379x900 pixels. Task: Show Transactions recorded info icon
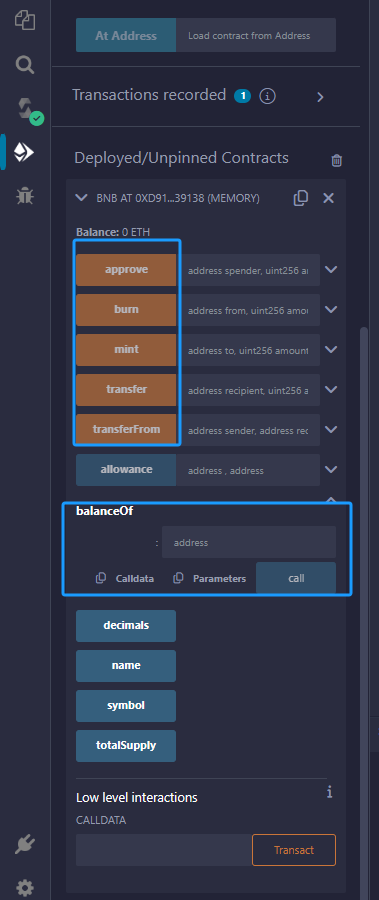coord(268,96)
